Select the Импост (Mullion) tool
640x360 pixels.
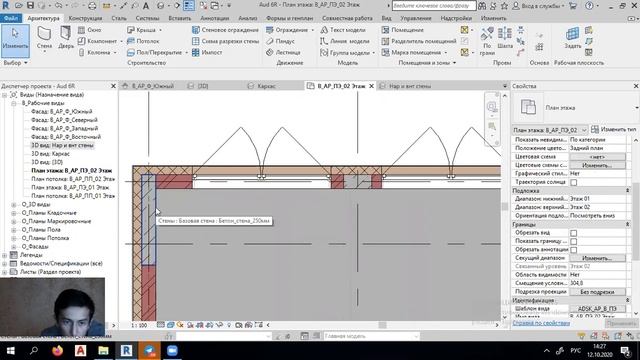tap(207, 52)
